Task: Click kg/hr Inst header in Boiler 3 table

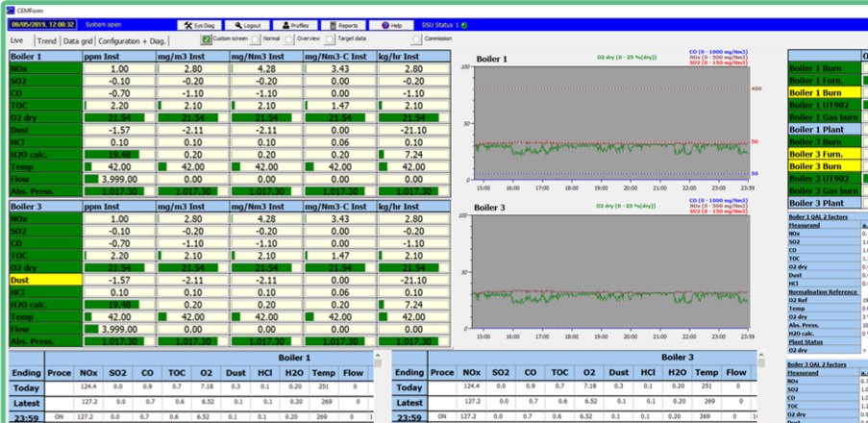Action: click(413, 206)
